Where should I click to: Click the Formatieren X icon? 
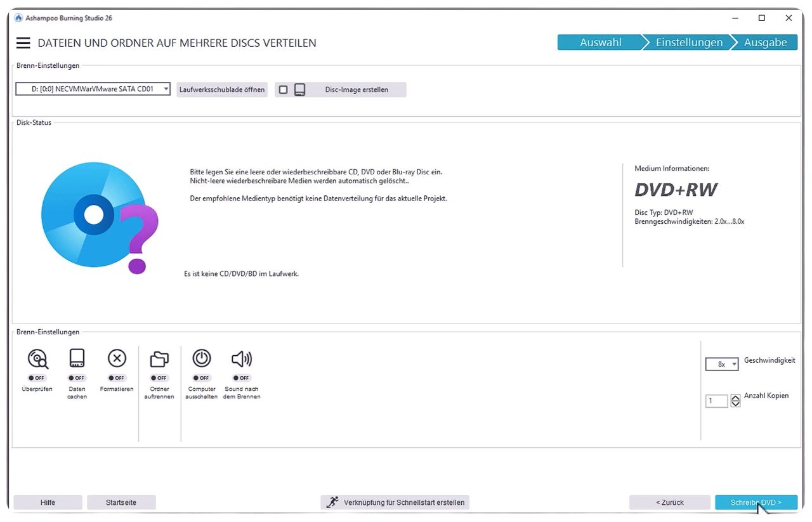point(117,359)
